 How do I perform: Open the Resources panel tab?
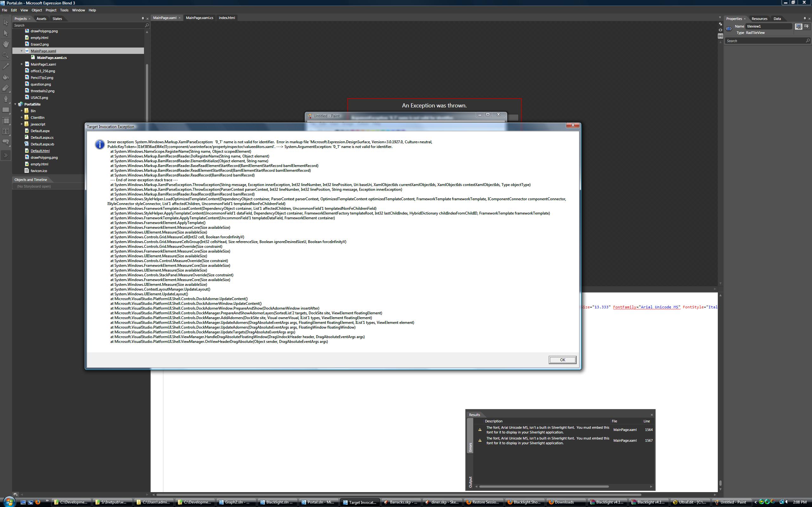coord(759,19)
